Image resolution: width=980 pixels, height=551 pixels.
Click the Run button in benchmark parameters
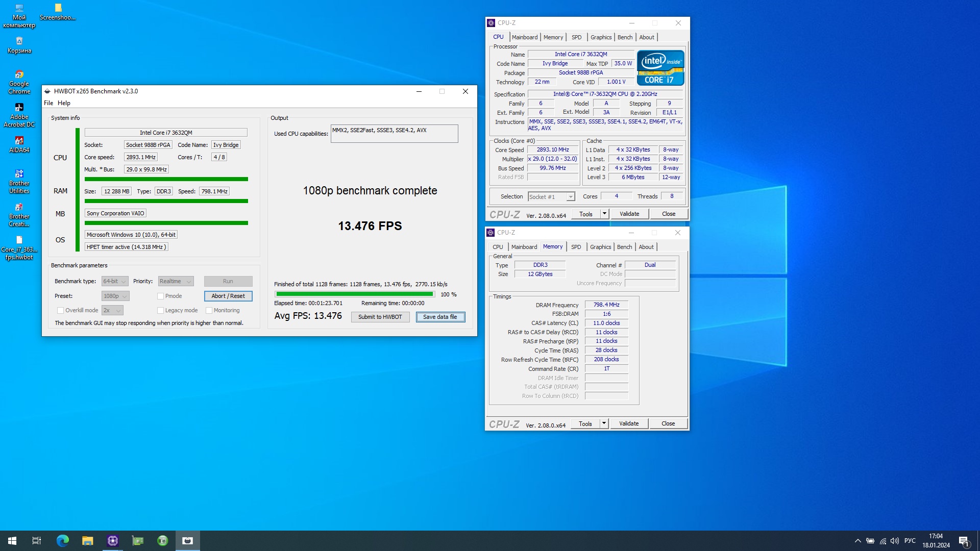(x=228, y=281)
